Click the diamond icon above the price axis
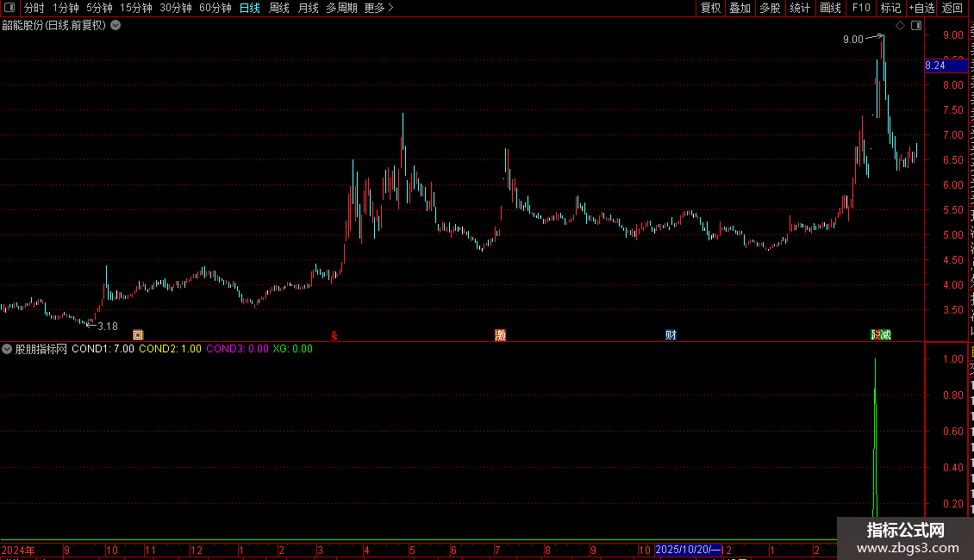 coord(900,26)
